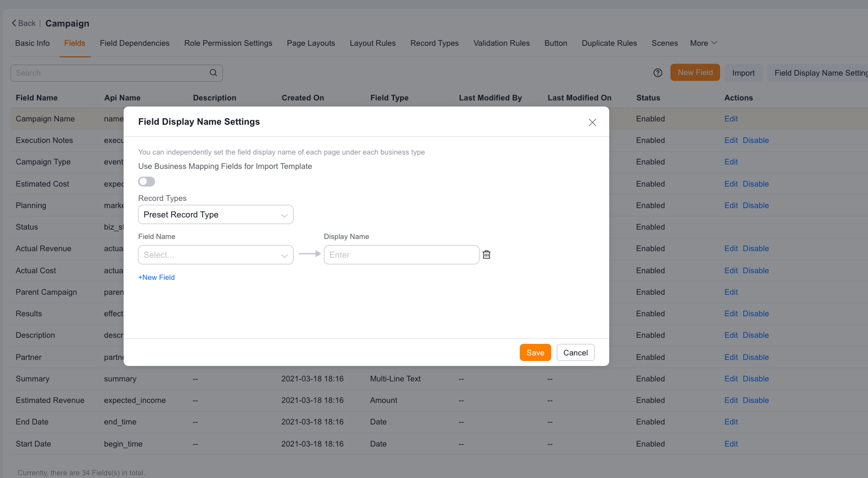
Task: Switch to the Scenes tab
Action: 665,43
